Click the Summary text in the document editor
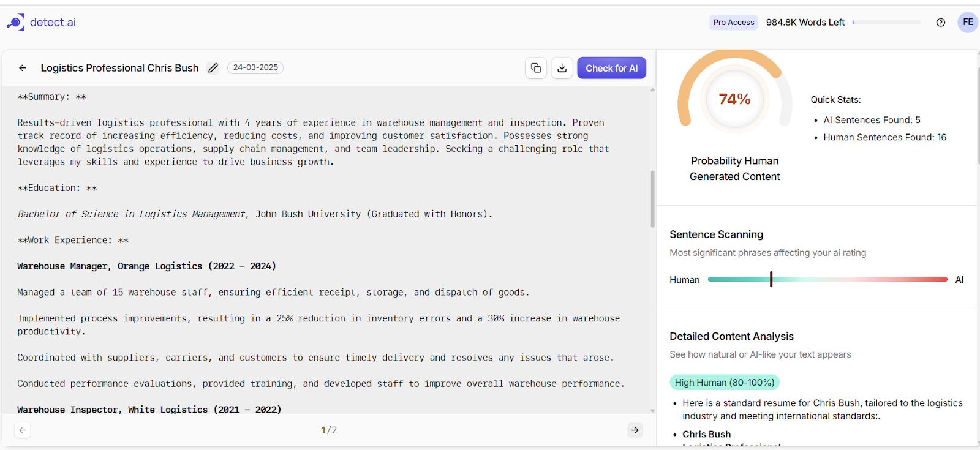This screenshot has width=980, height=450. click(x=52, y=97)
